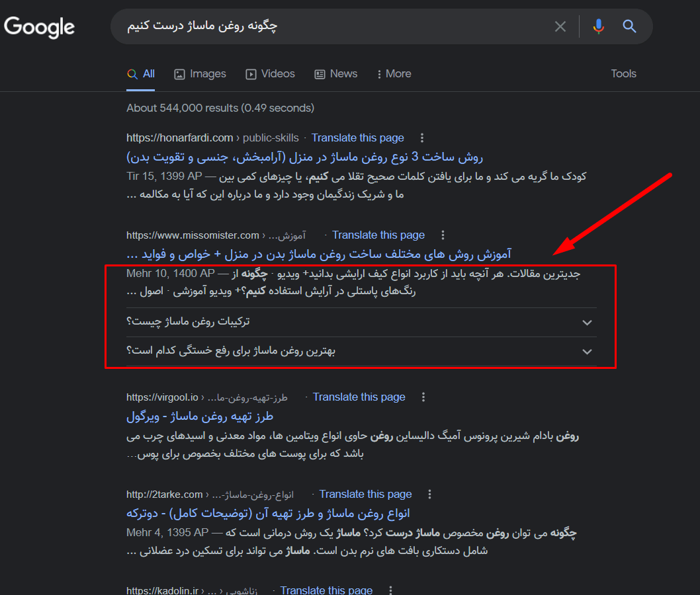The height and width of the screenshot is (595, 700).
Task: Open the 2tarke.com result title link
Action: coord(268,514)
